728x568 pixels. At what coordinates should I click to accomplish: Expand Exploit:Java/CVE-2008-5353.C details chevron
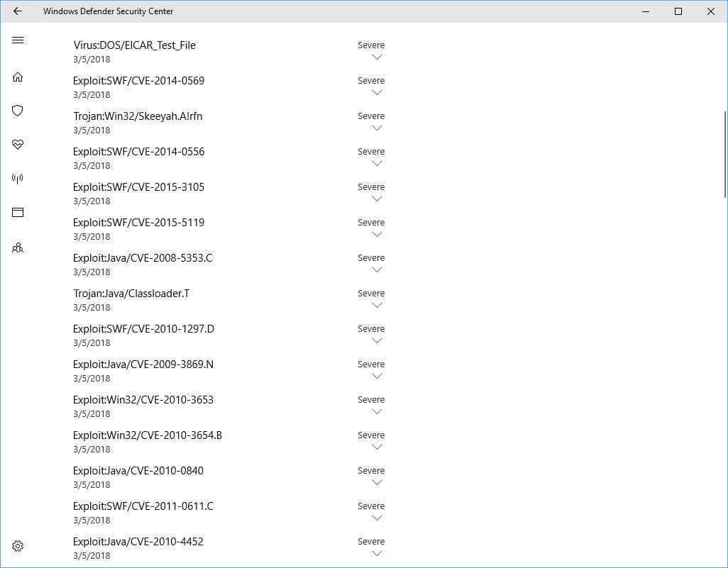pyautogui.click(x=377, y=269)
